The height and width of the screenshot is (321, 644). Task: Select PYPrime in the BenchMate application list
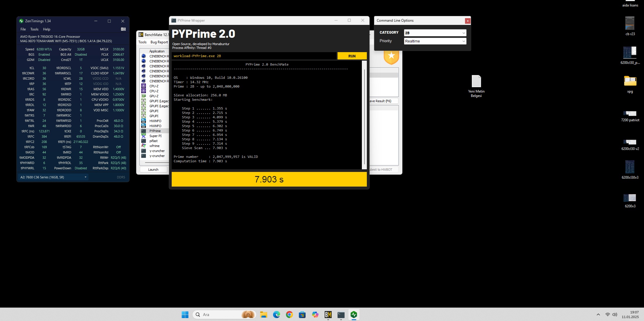click(155, 131)
